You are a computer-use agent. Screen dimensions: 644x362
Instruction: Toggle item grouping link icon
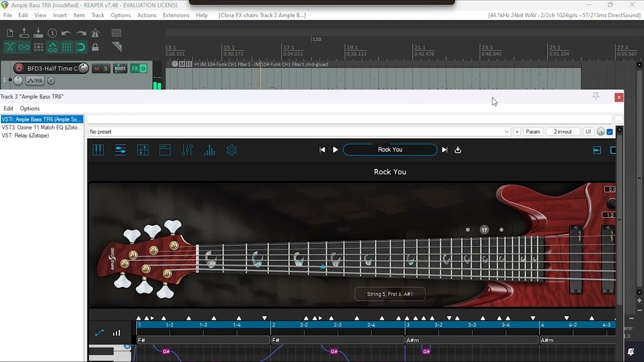tap(24, 47)
